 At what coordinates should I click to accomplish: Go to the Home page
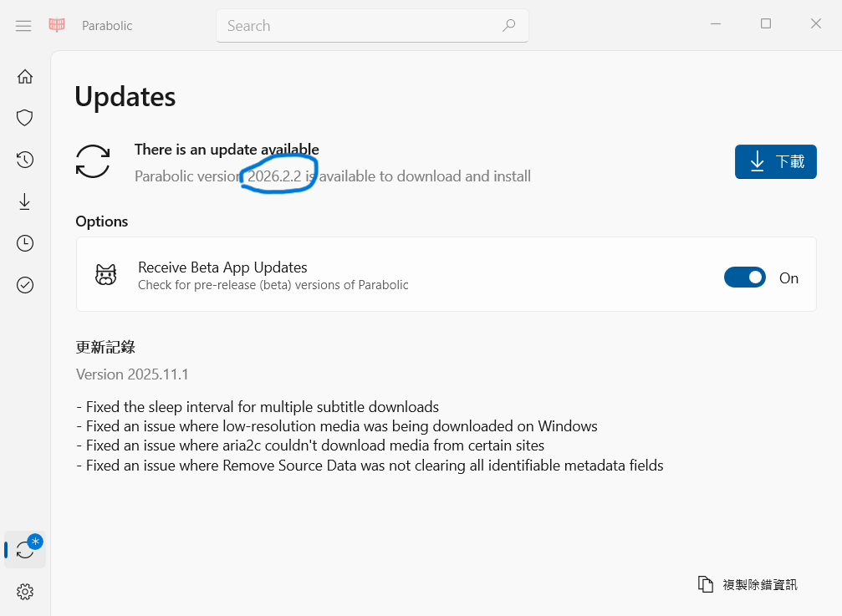[x=25, y=77]
